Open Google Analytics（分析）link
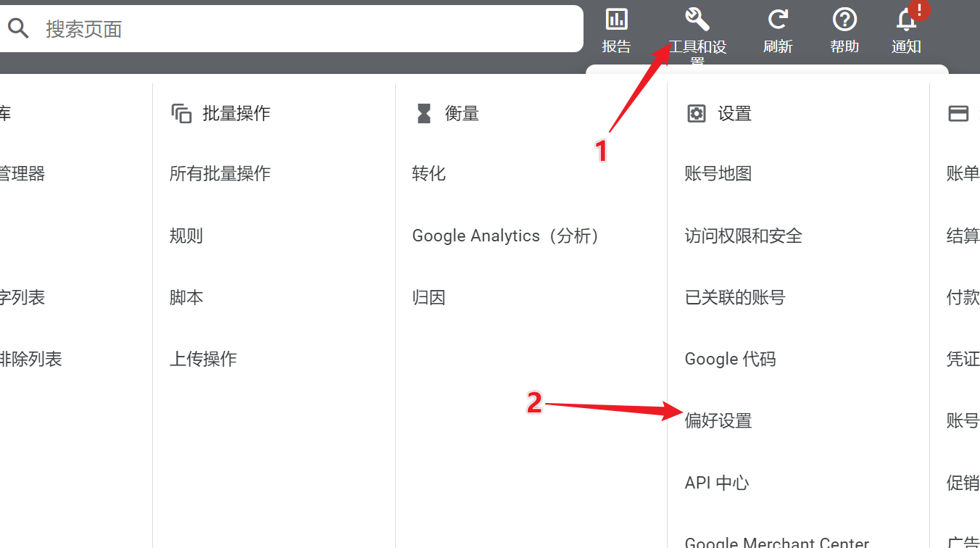This screenshot has width=980, height=548. [505, 236]
